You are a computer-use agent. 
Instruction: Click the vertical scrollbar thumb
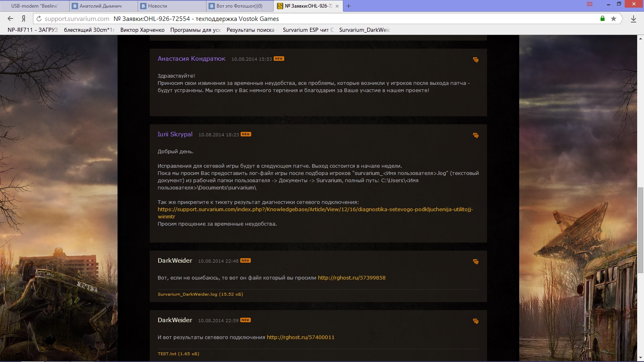click(x=640, y=231)
